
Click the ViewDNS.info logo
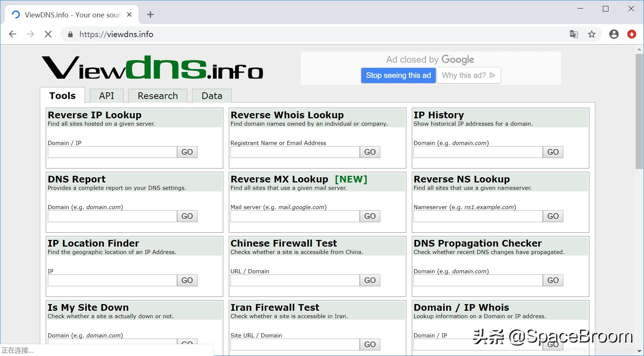point(152,68)
